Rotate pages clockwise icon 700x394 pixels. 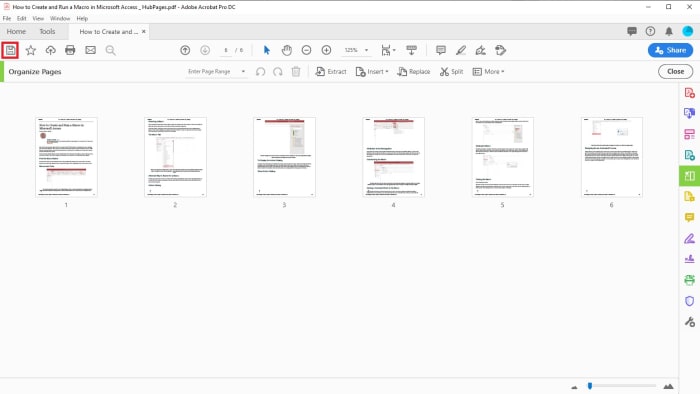(x=278, y=71)
